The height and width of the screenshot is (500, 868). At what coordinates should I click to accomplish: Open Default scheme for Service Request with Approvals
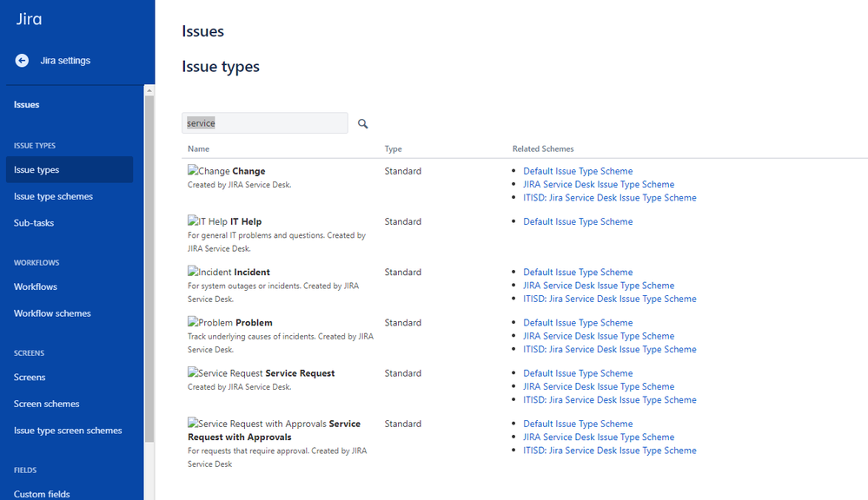coord(578,424)
